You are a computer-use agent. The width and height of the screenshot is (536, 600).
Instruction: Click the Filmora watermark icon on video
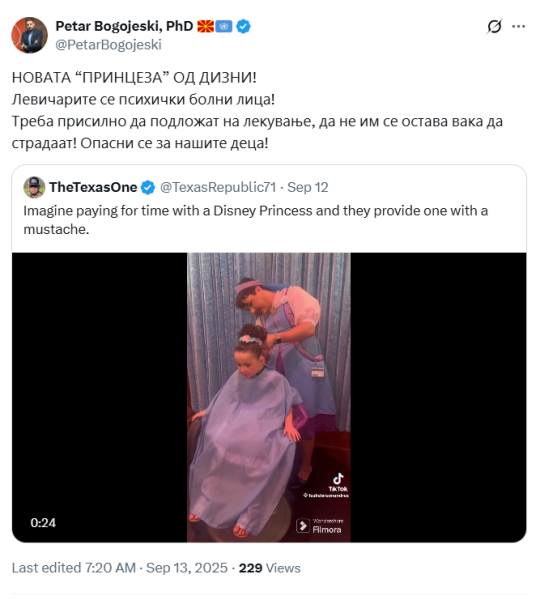coord(303,526)
